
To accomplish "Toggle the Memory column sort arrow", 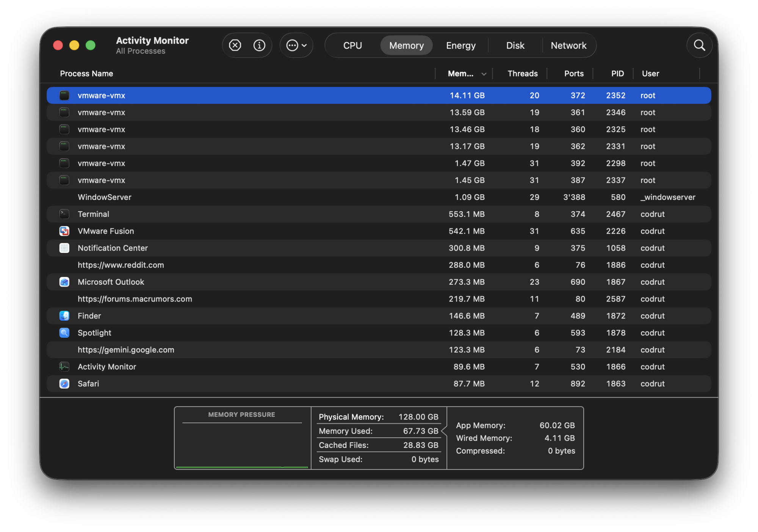I will coord(484,74).
